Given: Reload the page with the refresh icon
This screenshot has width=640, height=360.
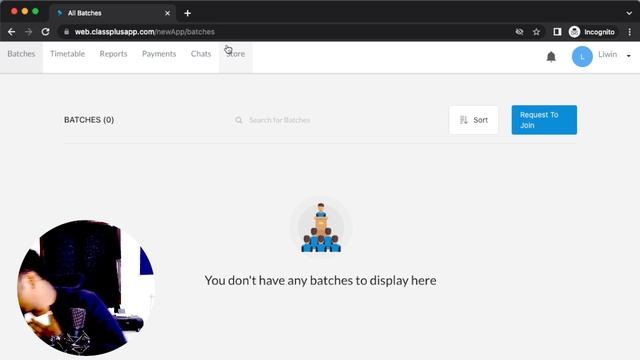Looking at the screenshot, I should [x=45, y=32].
